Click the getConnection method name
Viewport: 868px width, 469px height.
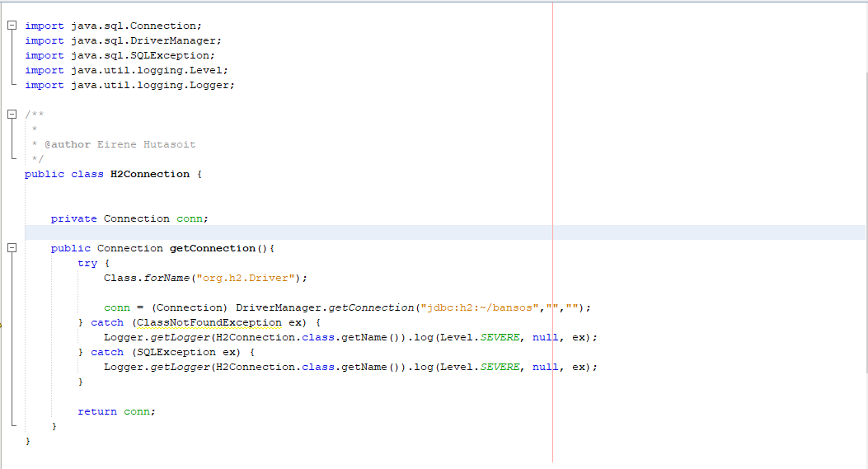[x=213, y=248]
